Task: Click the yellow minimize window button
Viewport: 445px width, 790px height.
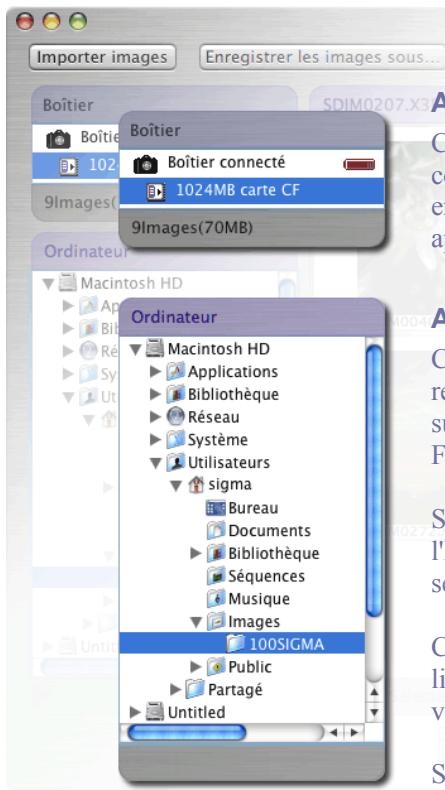Action: [x=51, y=21]
